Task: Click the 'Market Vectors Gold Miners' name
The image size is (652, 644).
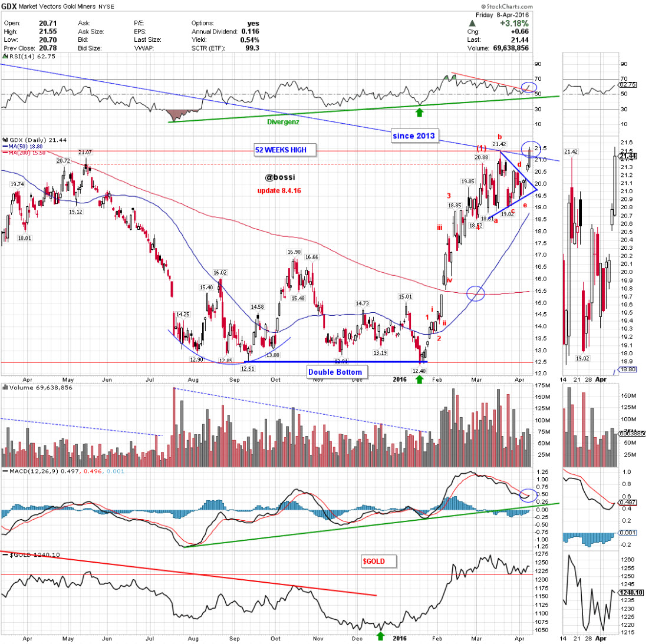Action: (x=57, y=6)
